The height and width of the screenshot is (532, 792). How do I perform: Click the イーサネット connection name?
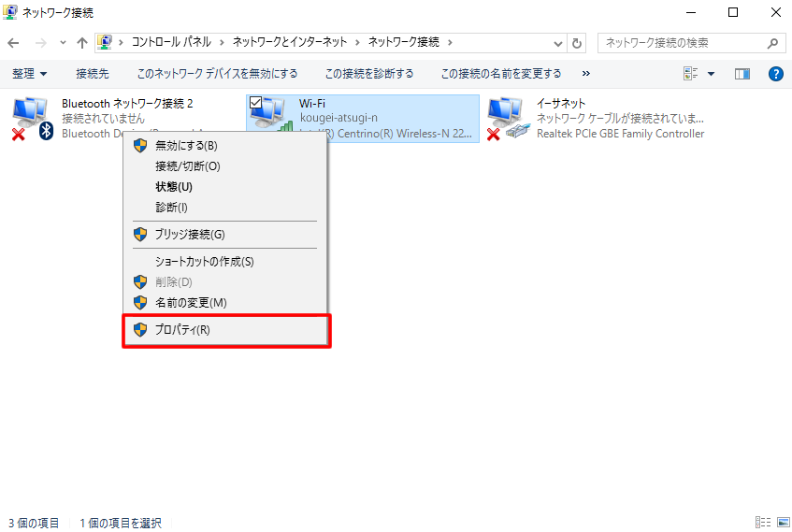click(561, 104)
